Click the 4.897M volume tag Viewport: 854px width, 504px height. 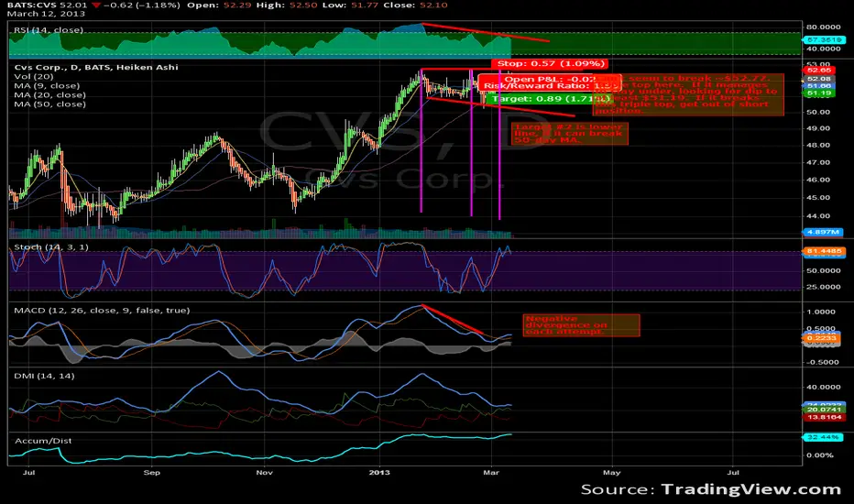coord(823,232)
